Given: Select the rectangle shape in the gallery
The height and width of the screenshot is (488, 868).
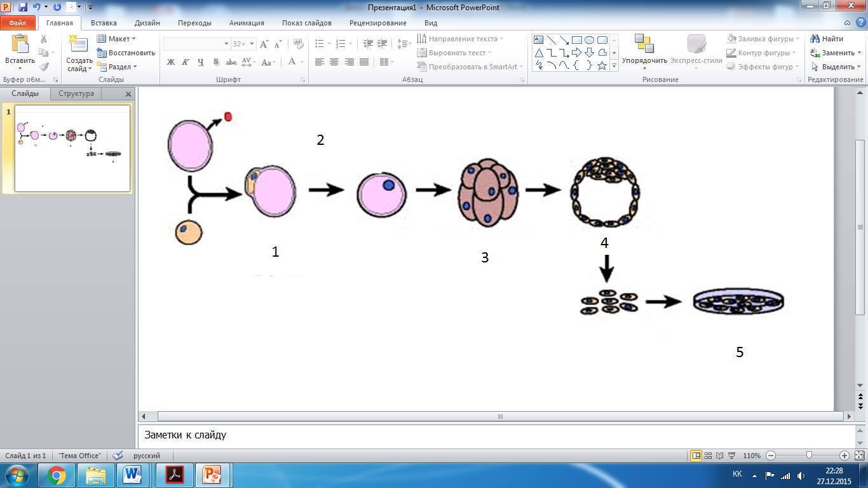Looking at the screenshot, I should (x=577, y=39).
